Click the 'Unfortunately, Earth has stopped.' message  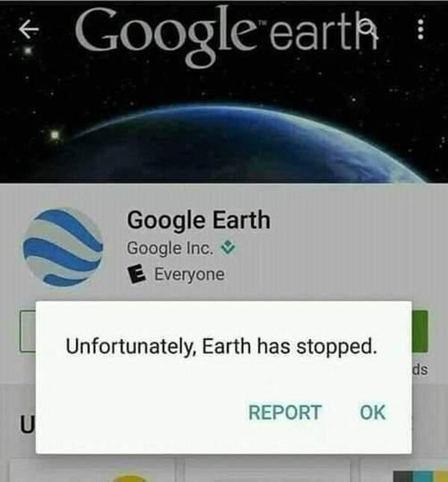tap(221, 346)
